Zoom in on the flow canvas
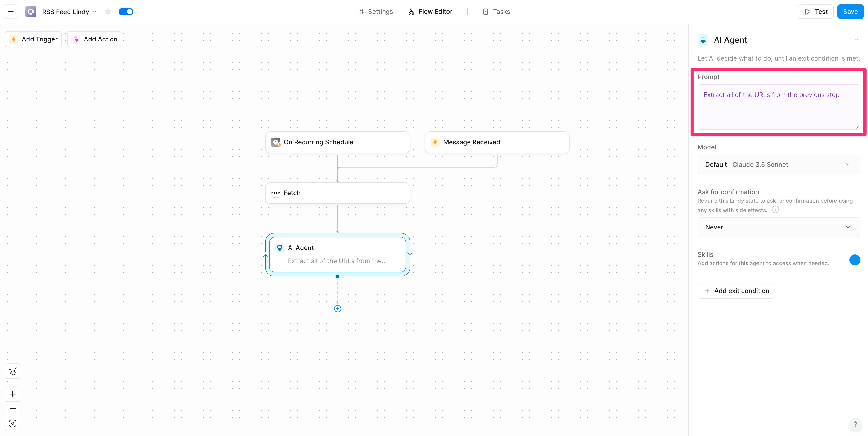The width and height of the screenshot is (868, 436). [x=13, y=394]
